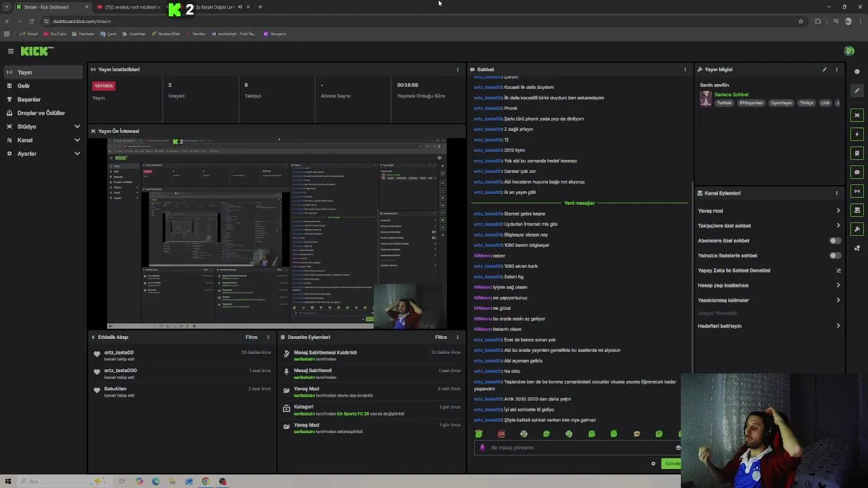Viewport: 868px width, 488px height.
Task: Open three-dot menu of Denetim Eylemleri panel
Action: pos(457,337)
